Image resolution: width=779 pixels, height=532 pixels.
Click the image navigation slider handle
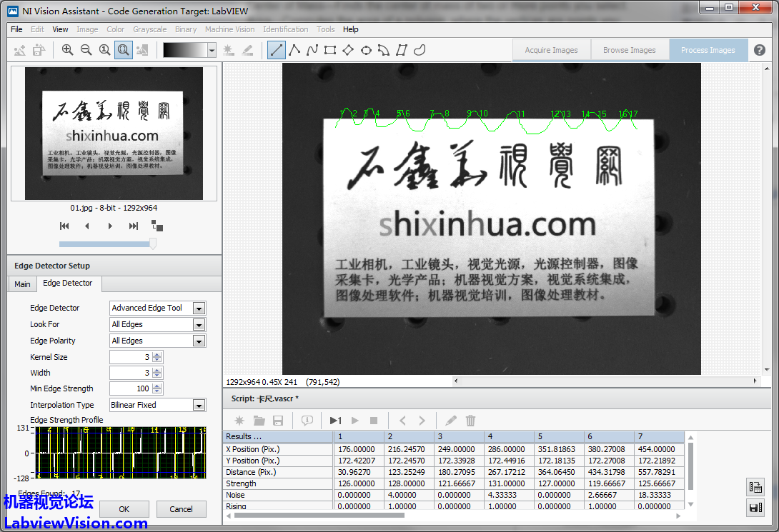(x=152, y=244)
